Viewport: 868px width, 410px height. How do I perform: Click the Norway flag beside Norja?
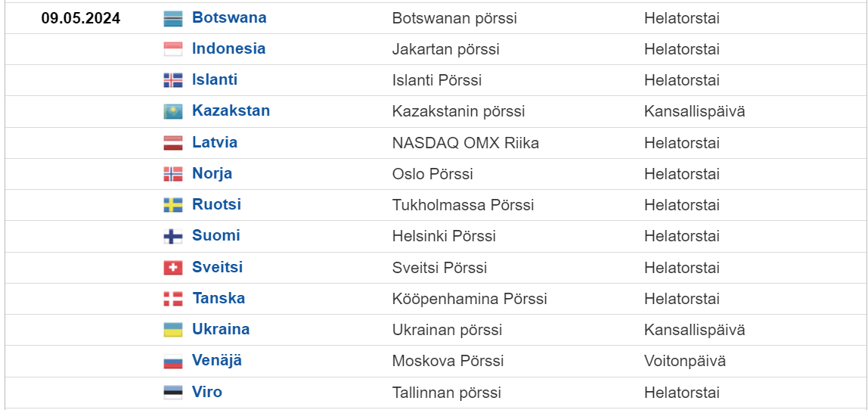pos(173,175)
